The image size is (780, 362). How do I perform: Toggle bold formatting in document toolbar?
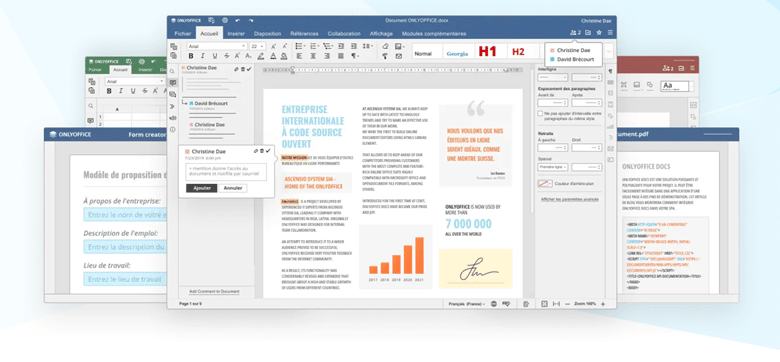(x=190, y=56)
